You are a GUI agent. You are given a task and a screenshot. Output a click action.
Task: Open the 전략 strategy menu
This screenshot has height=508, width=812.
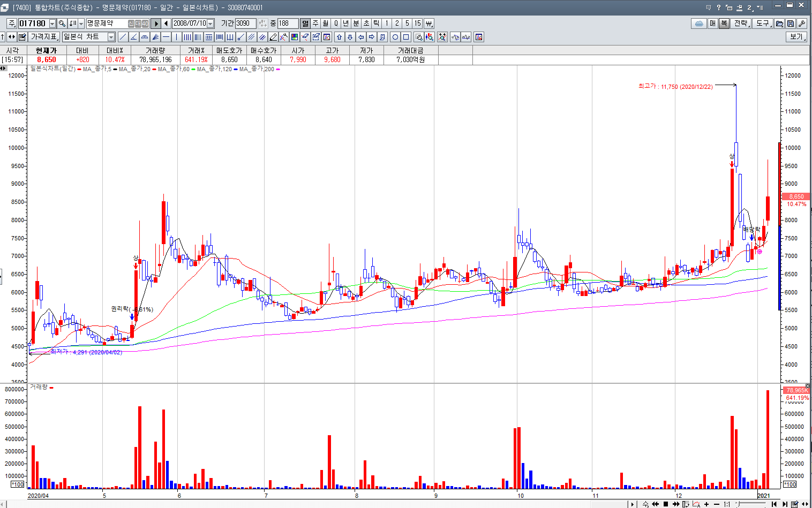[741, 24]
